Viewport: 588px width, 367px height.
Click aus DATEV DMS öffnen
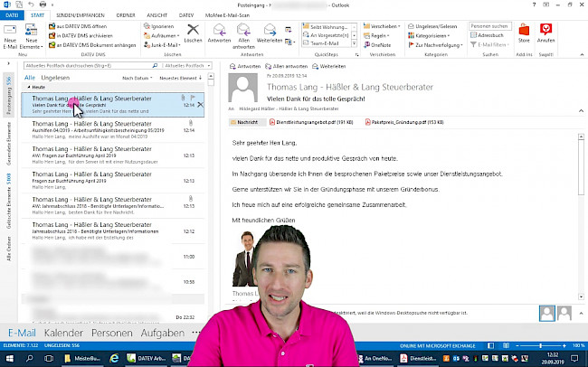click(x=78, y=26)
